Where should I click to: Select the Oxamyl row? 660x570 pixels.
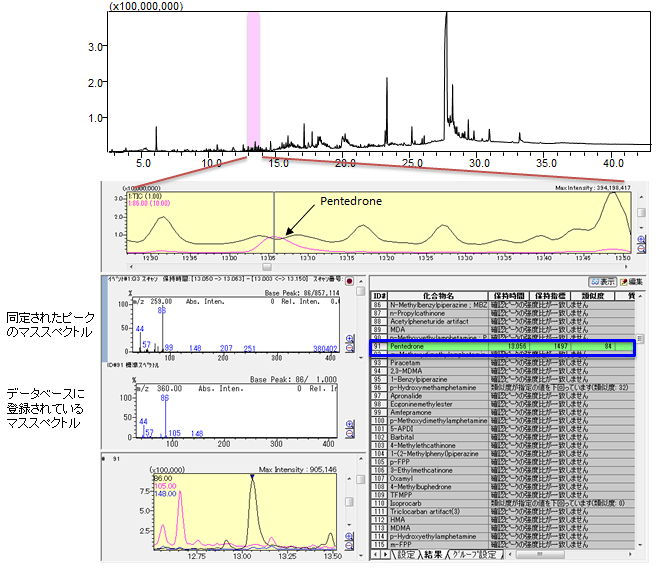point(503,479)
